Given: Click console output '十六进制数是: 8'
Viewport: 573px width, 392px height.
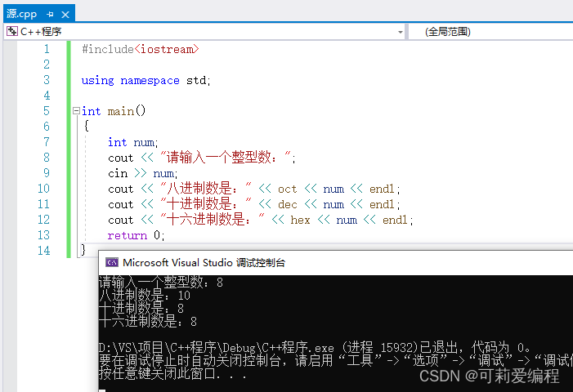Looking at the screenshot, I should point(148,321).
